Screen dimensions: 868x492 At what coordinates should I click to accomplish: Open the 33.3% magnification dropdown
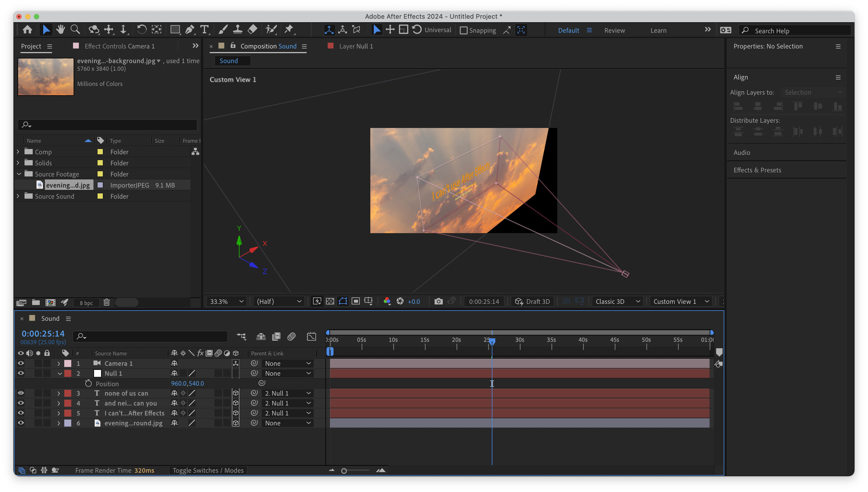click(x=226, y=302)
